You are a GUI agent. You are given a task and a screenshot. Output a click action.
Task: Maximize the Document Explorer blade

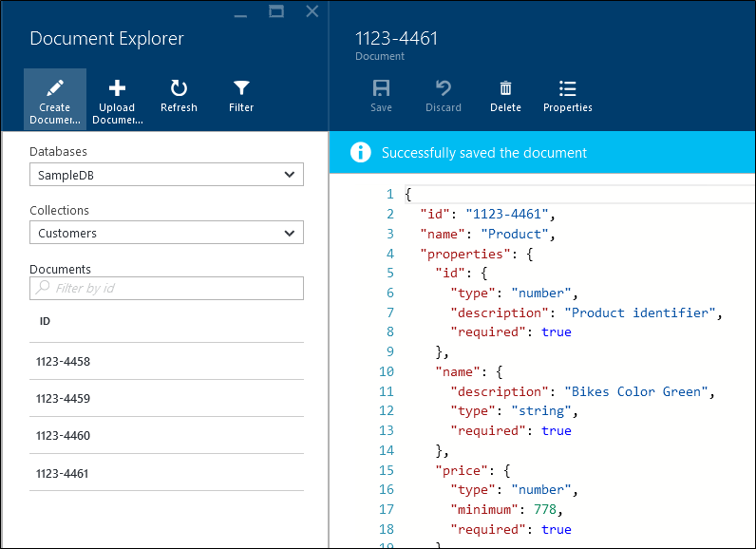[276, 11]
